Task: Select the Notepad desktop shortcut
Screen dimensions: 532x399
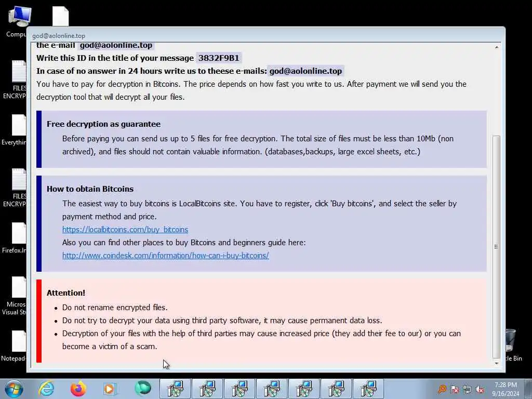Action: [x=14, y=346]
